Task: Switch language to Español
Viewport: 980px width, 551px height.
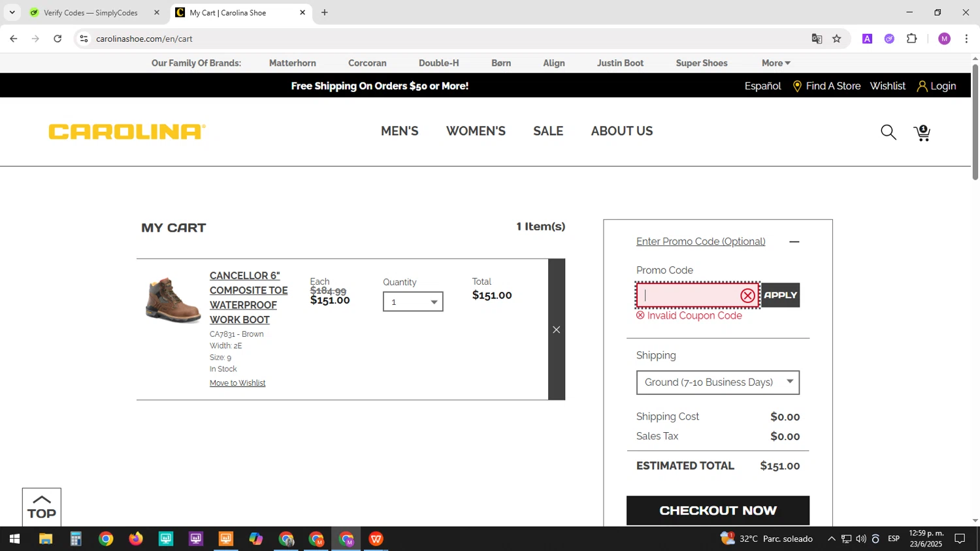Action: (762, 86)
